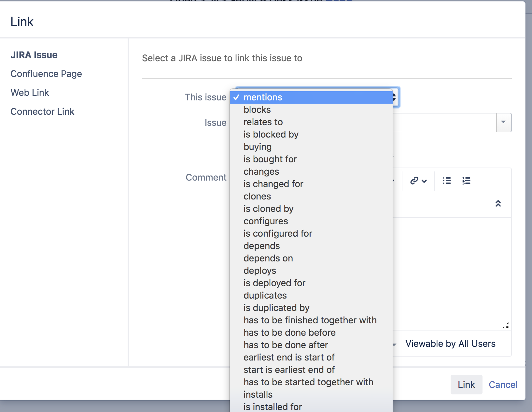Click the bullet list icon
Screen dimensions: 532x412
tap(447, 181)
